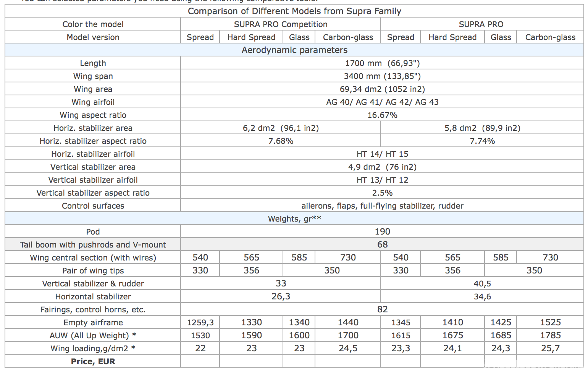Click the wing aspect ratio value '16.67%'

coord(382,115)
